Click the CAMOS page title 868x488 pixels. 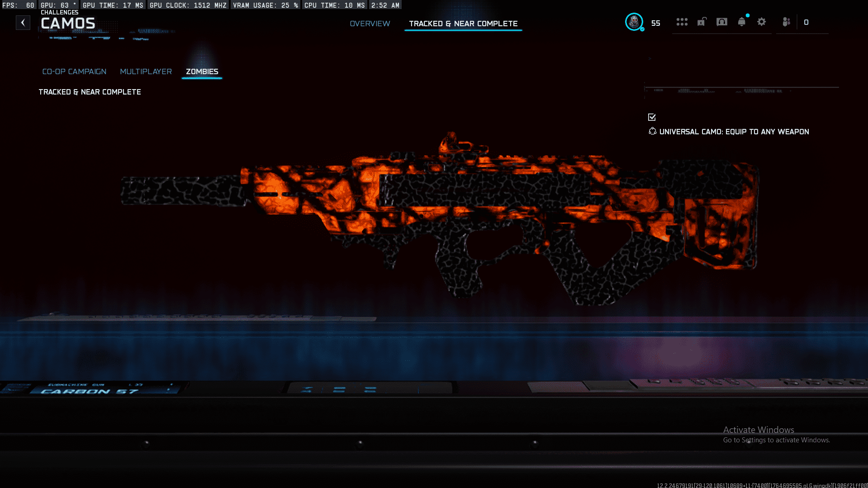pos(68,24)
